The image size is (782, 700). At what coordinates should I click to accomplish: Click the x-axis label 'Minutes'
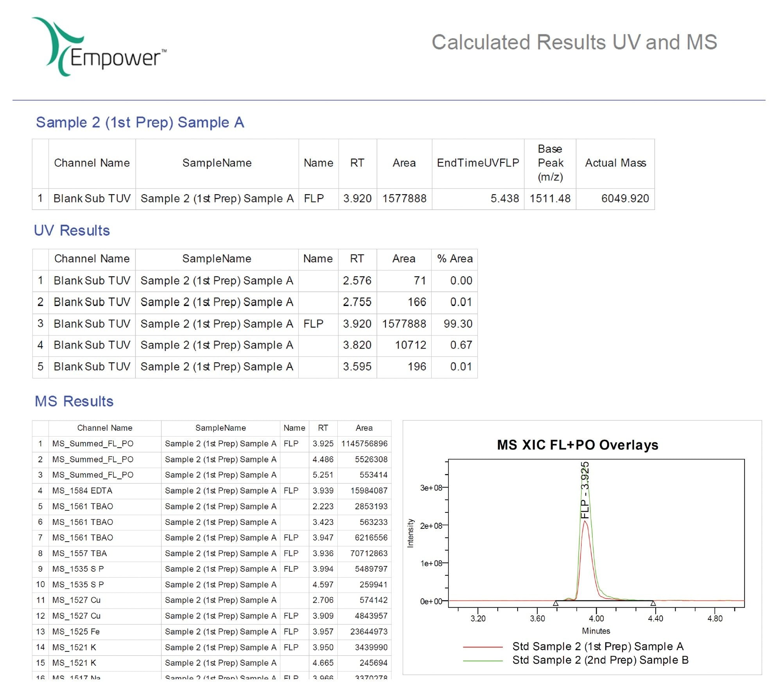(x=596, y=631)
